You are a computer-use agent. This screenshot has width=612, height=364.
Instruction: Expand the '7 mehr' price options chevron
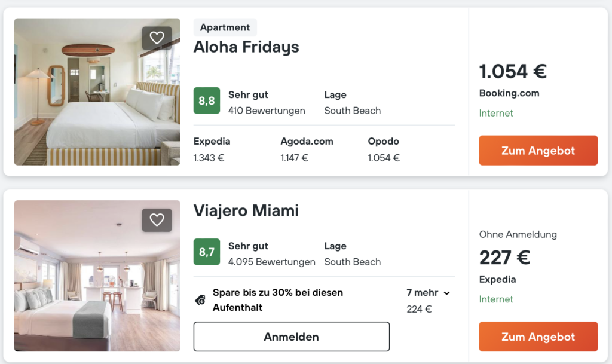(x=446, y=293)
